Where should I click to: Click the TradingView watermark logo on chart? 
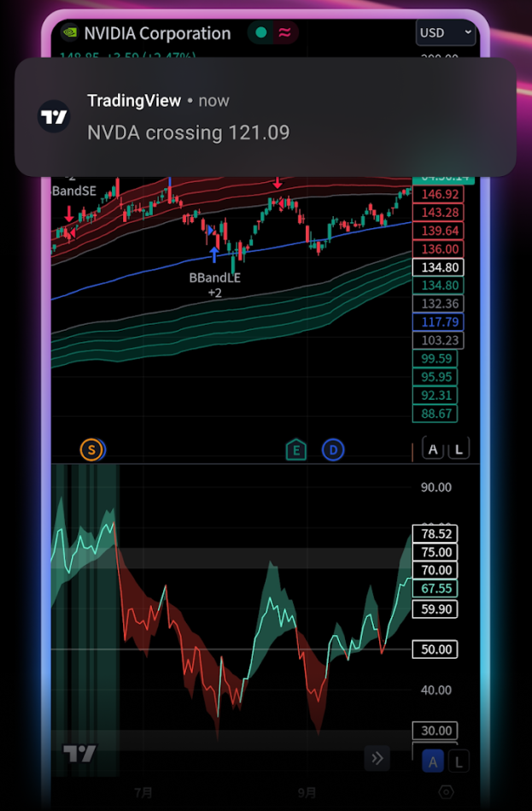79,753
